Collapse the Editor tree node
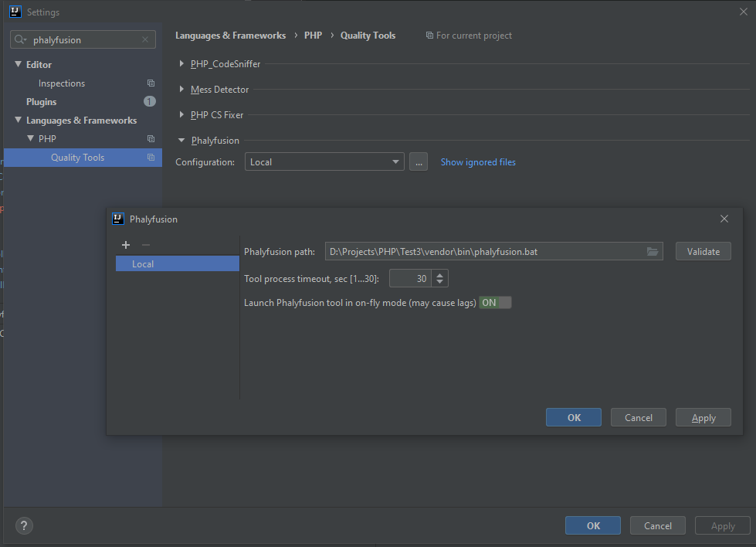Screen dimensions: 756x547 tap(19, 64)
